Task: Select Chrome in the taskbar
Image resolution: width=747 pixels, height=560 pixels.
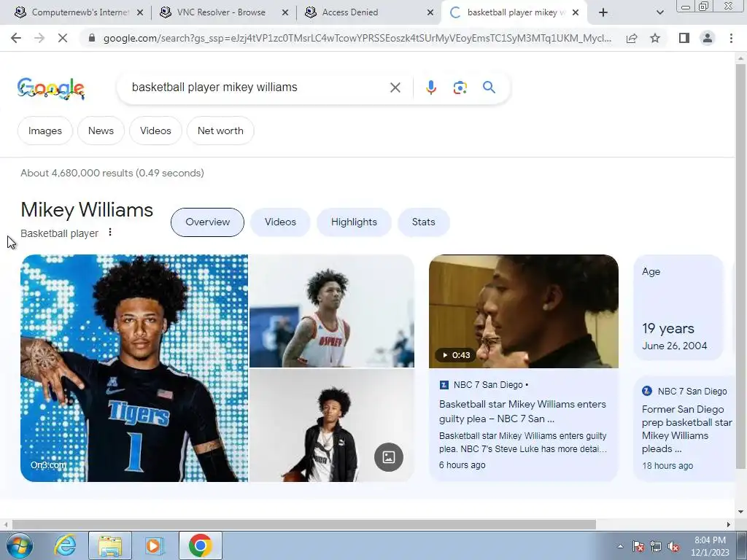Action: pyautogui.click(x=201, y=545)
